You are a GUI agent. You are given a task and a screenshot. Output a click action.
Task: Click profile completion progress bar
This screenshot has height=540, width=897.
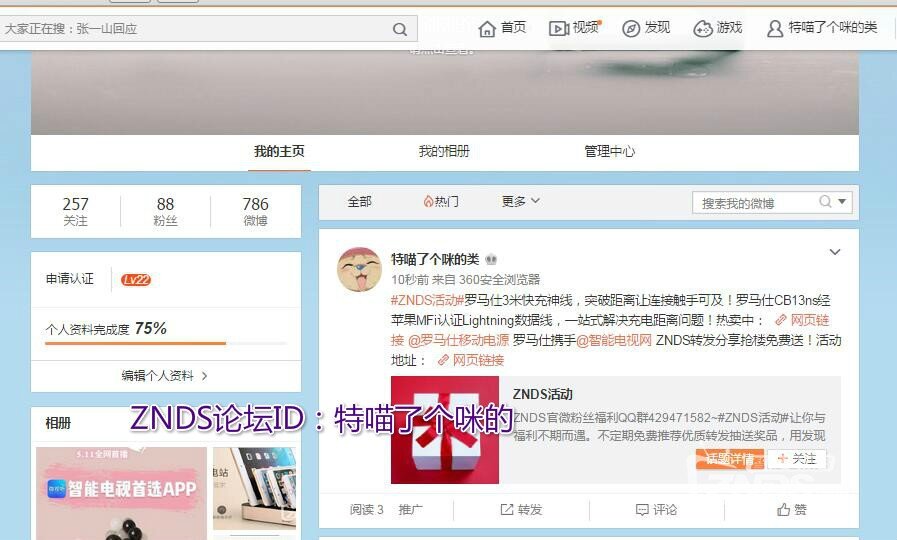pyautogui.click(x=165, y=343)
